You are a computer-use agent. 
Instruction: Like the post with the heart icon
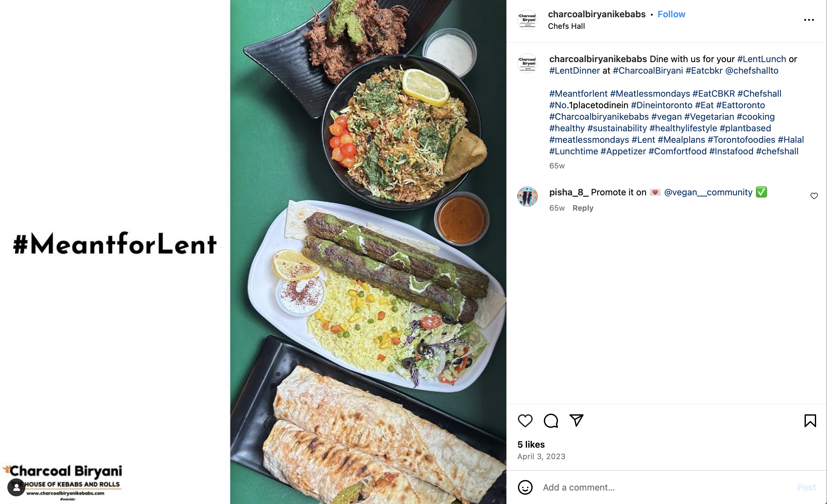[x=525, y=420]
